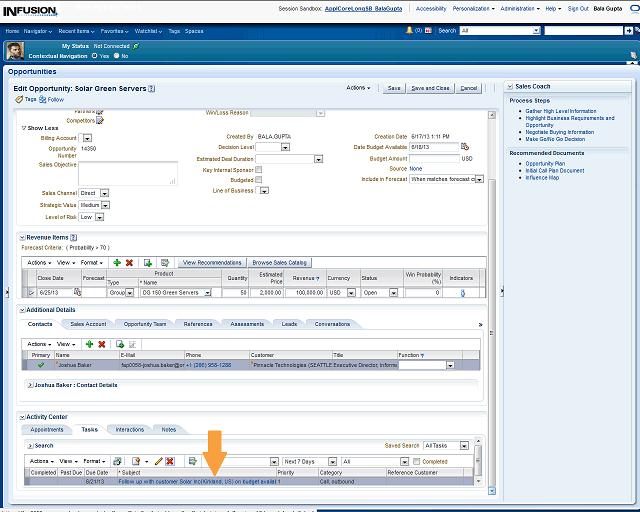The image size is (640, 512).
Task: Click delete task icon in Tasks toolbar
Action: click(170, 461)
